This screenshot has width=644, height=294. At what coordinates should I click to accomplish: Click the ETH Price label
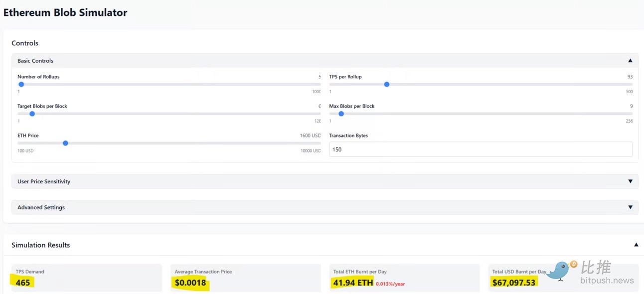[28, 136]
